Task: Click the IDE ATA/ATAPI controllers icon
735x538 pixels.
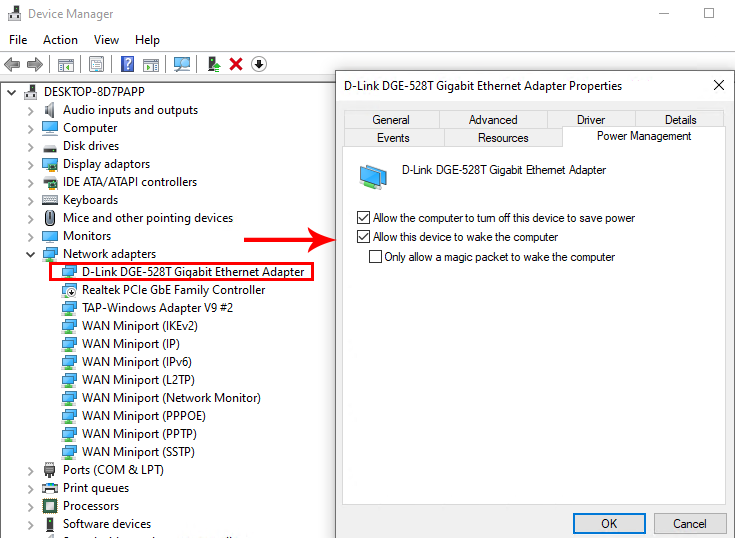Action: point(50,182)
